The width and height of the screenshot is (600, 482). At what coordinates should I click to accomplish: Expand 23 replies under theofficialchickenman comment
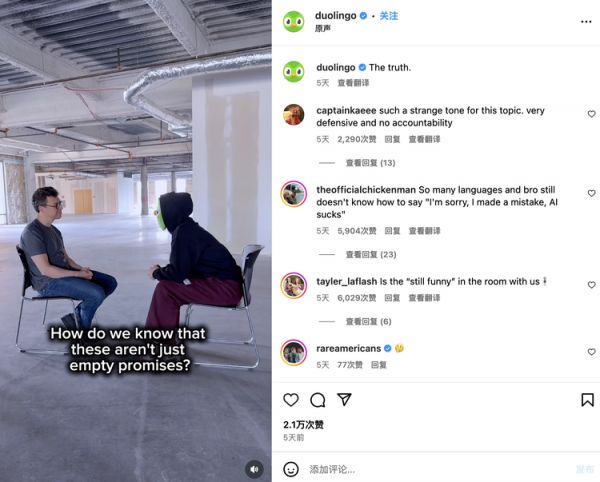point(371,254)
